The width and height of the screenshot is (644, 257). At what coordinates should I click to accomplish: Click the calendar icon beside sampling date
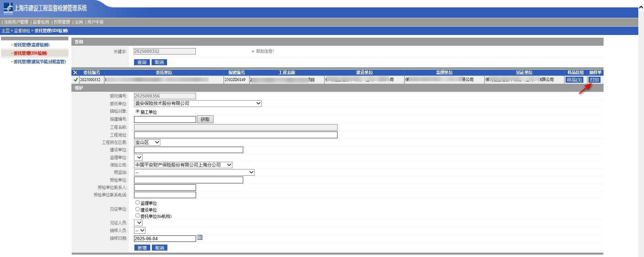200,237
